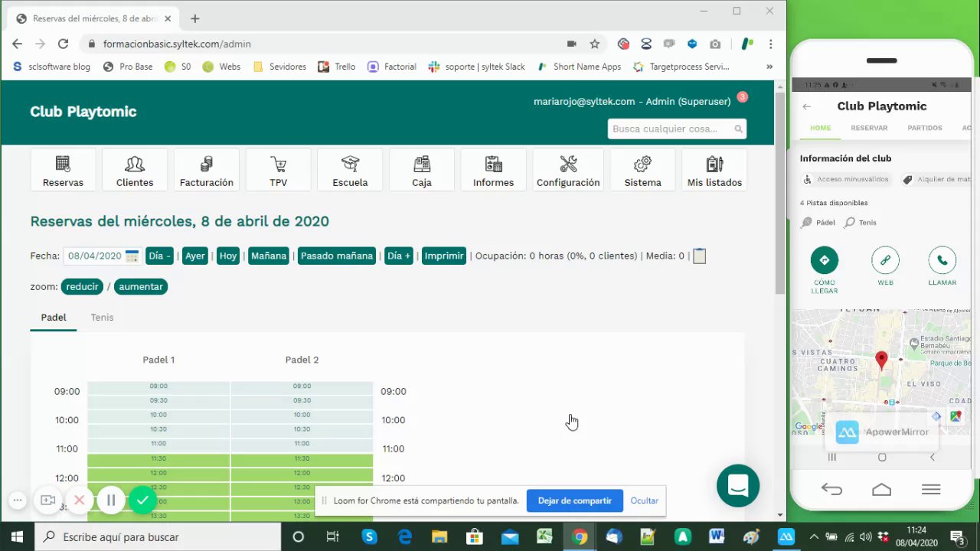Click the Ocultar link
Viewport: 980px width, 551px height.
644,500
